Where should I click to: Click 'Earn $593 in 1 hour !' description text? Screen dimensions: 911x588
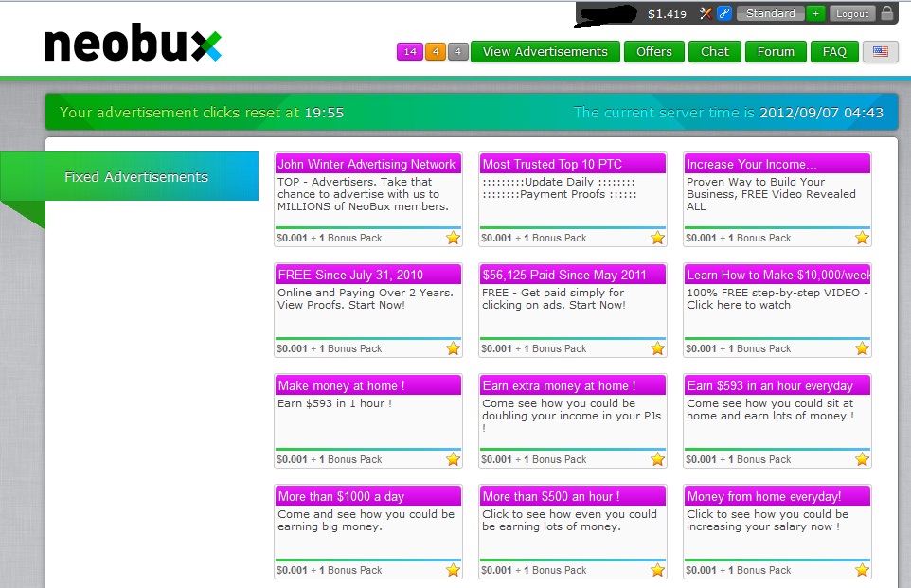[x=334, y=403]
